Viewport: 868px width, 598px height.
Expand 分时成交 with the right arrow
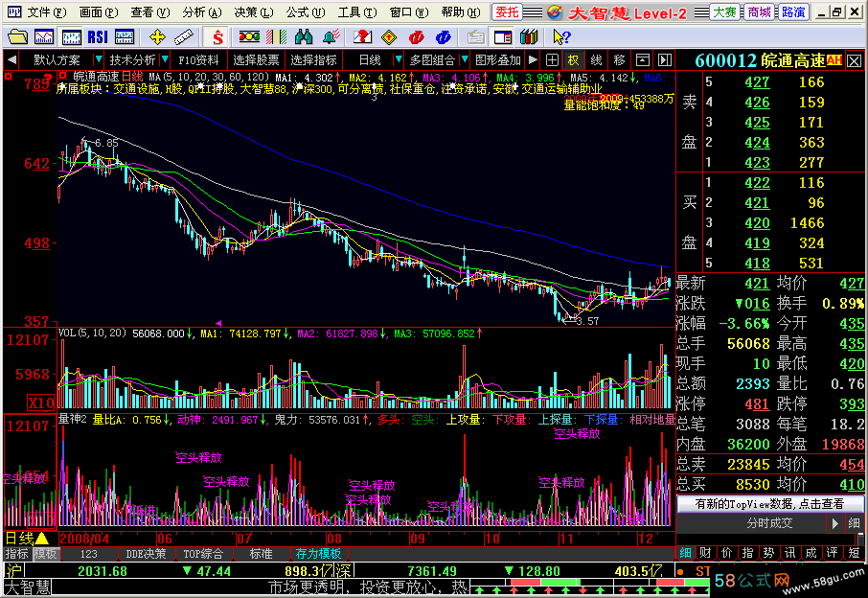point(835,522)
